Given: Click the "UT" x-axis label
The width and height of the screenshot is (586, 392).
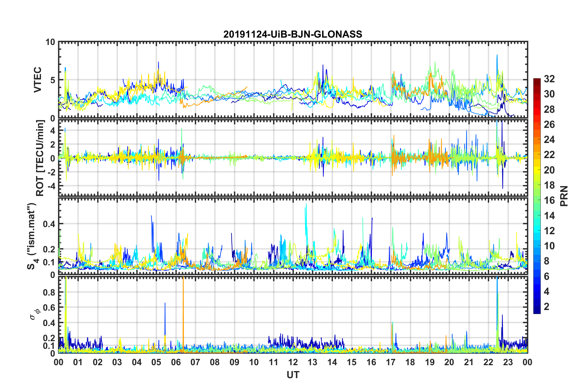Looking at the screenshot, I should coord(293,375).
